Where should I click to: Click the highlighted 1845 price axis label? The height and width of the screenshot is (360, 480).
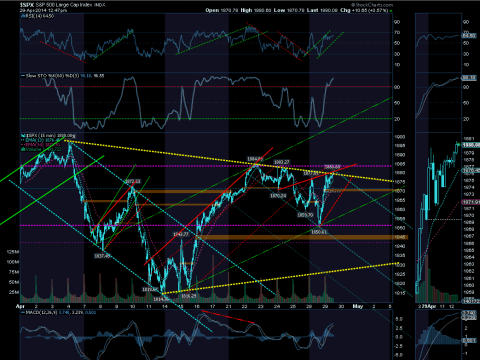(400, 237)
